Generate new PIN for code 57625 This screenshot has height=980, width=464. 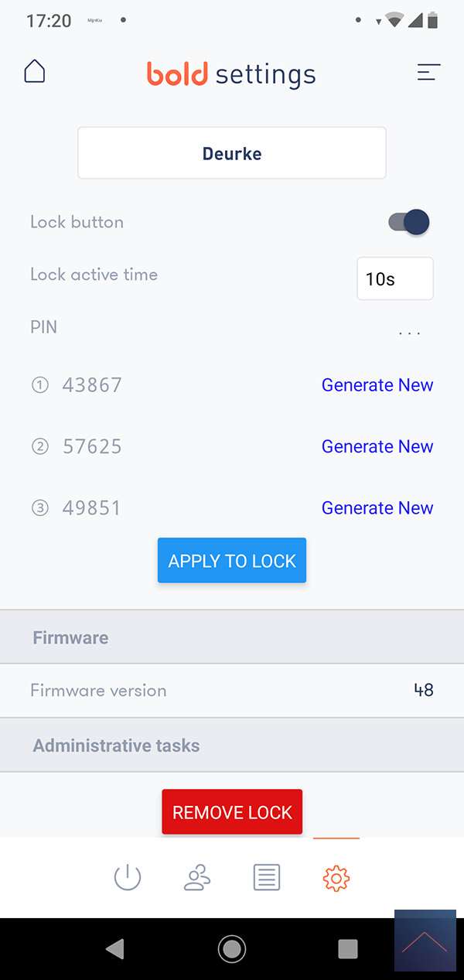(x=377, y=446)
